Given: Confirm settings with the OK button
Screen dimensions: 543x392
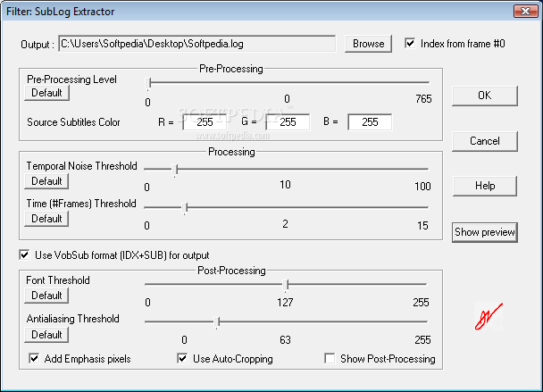Looking at the screenshot, I should click(484, 96).
